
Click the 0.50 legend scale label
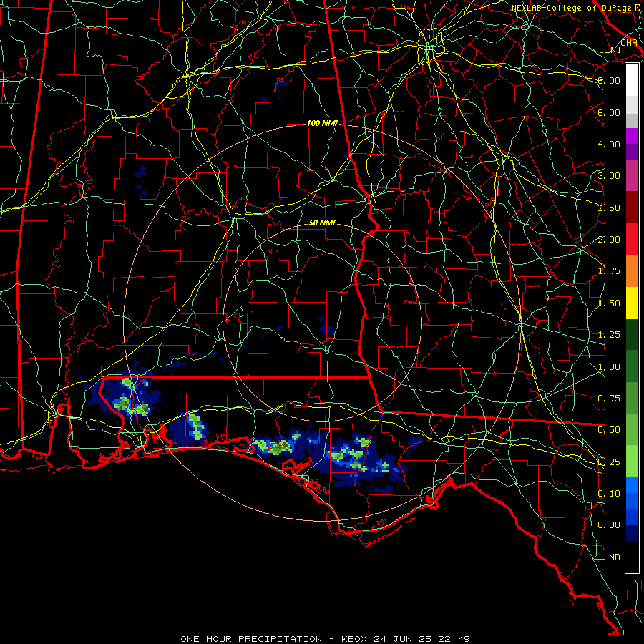tap(609, 430)
